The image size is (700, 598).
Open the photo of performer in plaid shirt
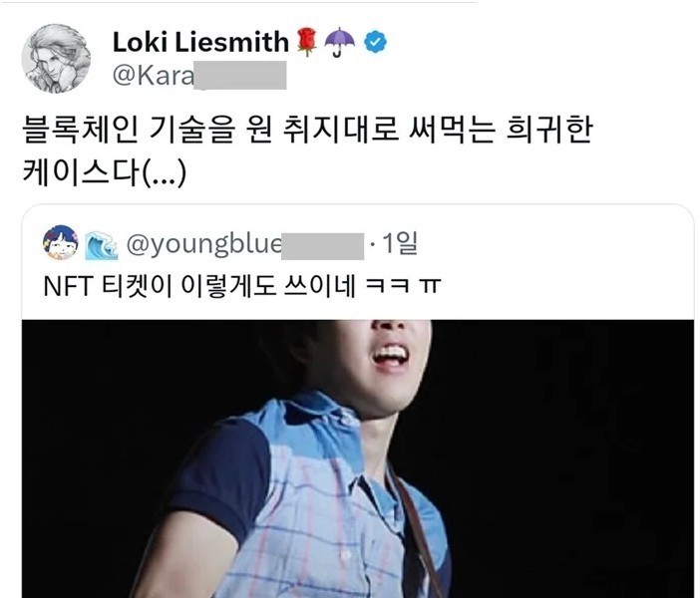(x=358, y=458)
